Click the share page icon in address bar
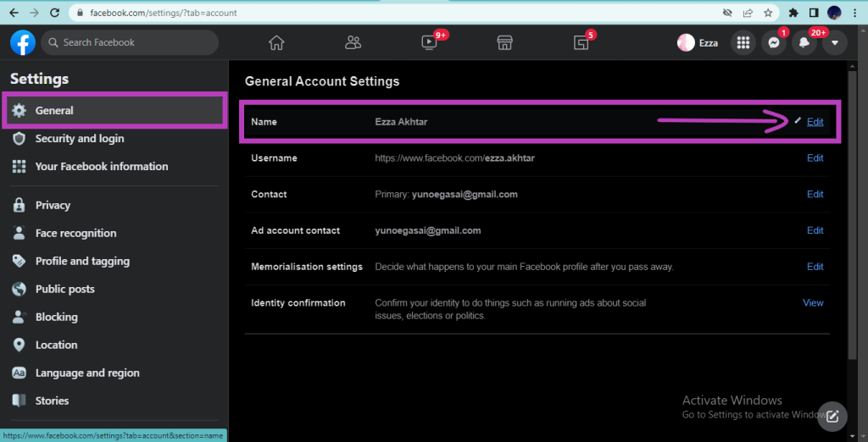Viewport: 868px width, 442px height. (x=748, y=12)
